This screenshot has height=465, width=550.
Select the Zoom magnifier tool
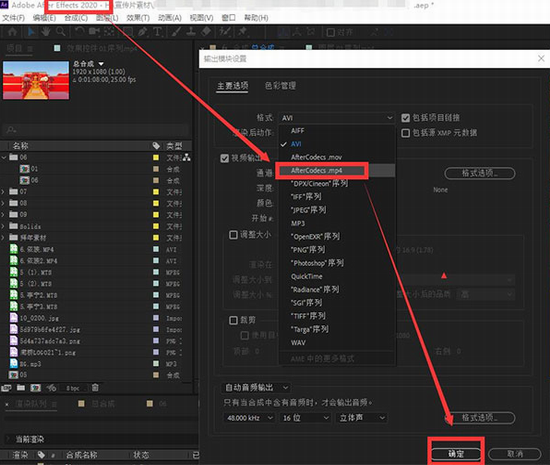coord(61,32)
